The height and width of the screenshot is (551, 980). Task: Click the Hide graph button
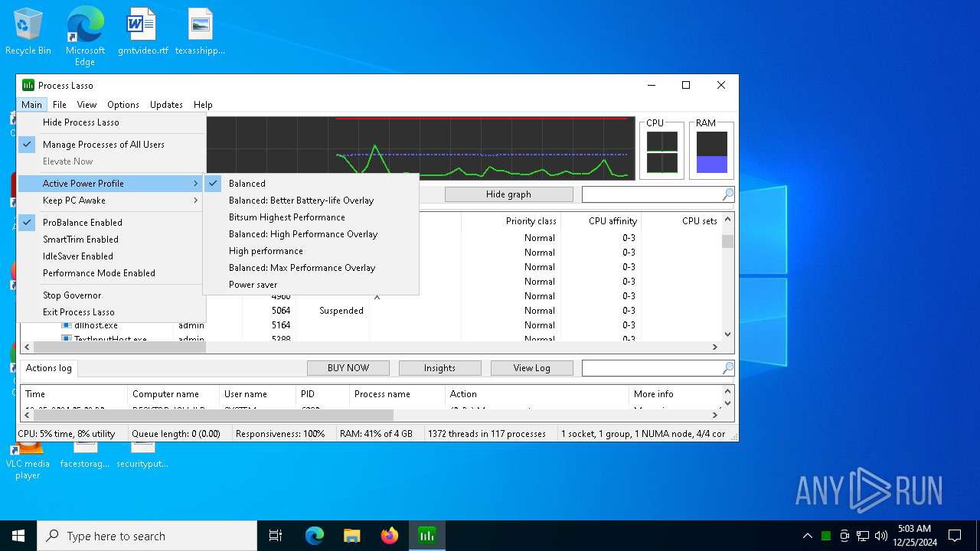pos(508,194)
